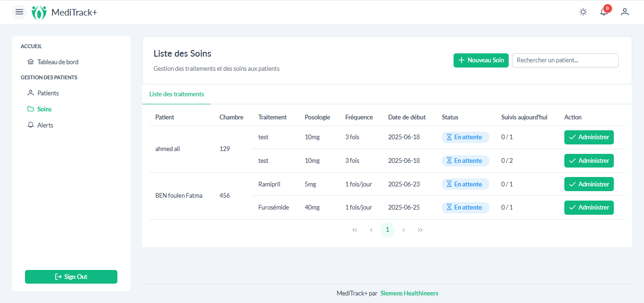This screenshot has height=303, width=644.
Task: Click the Status column header
Action: pyautogui.click(x=450, y=117)
